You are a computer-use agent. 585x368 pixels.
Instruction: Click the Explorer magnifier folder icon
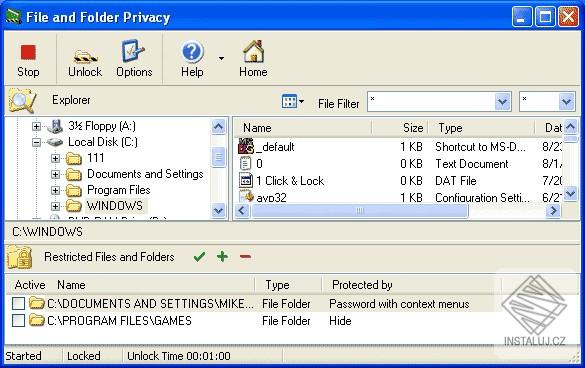(x=22, y=101)
